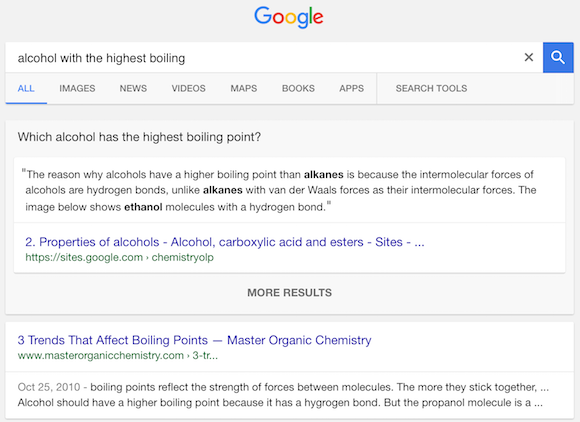Click the Oct 25, 2010 result description

[x=283, y=395]
